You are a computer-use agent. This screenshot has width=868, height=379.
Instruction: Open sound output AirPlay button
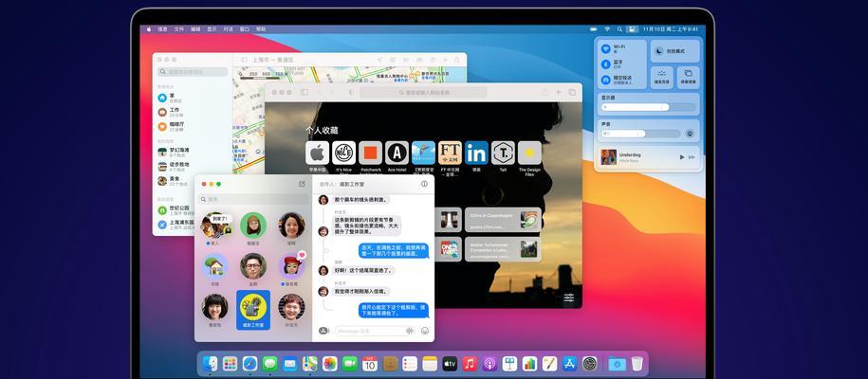(x=690, y=134)
